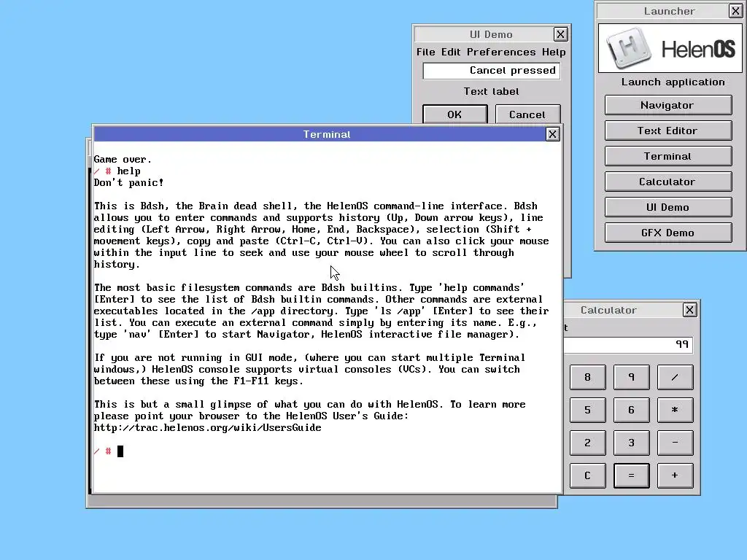The image size is (747, 560).
Task: Click the Calculator title bar
Action: click(x=623, y=310)
